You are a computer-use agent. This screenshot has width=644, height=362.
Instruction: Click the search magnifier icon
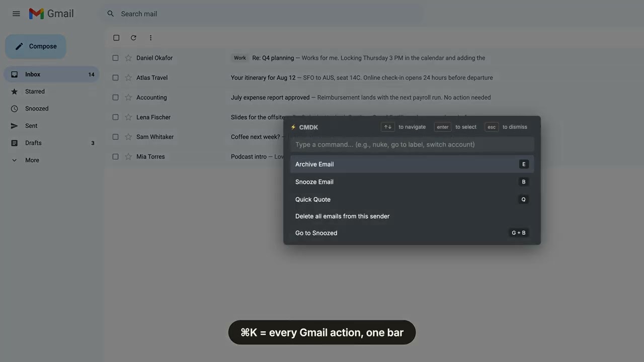[111, 14]
